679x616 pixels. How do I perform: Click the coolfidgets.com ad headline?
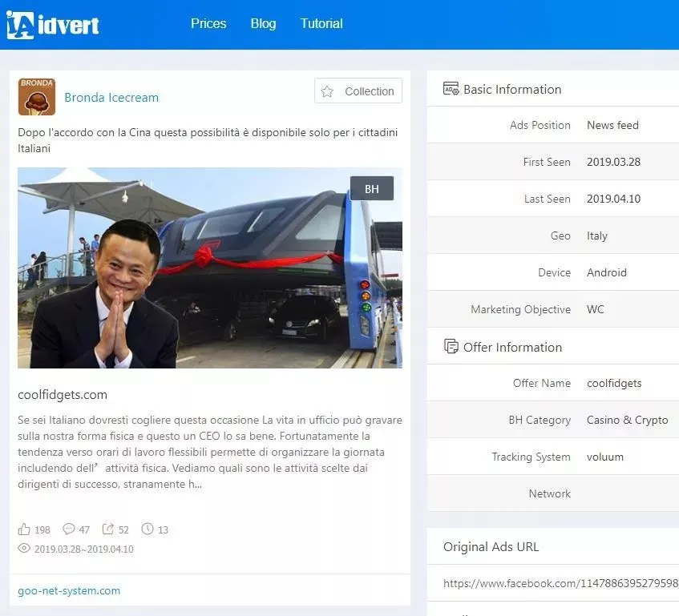point(63,395)
